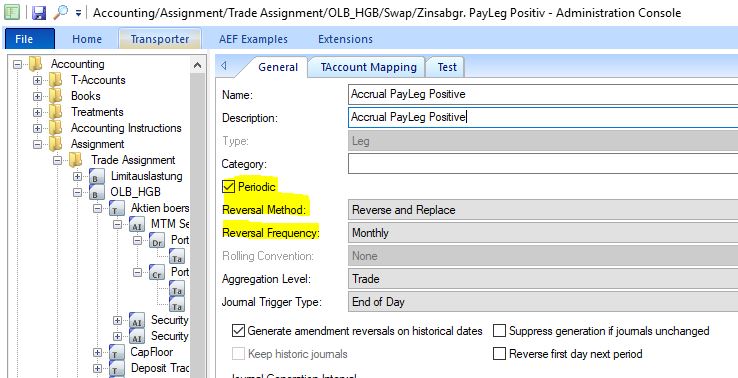The height and width of the screenshot is (378, 738).
Task: Uncheck the Periodic checkbox
Action: [229, 186]
